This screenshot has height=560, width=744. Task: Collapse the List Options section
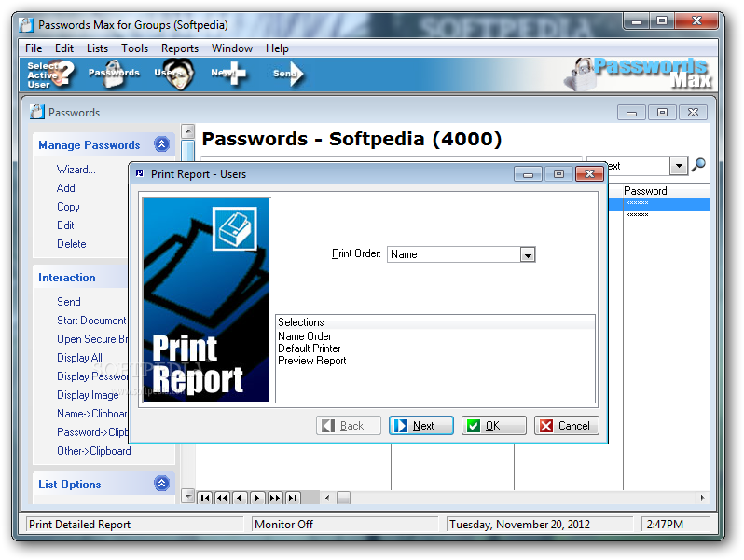pos(162,484)
